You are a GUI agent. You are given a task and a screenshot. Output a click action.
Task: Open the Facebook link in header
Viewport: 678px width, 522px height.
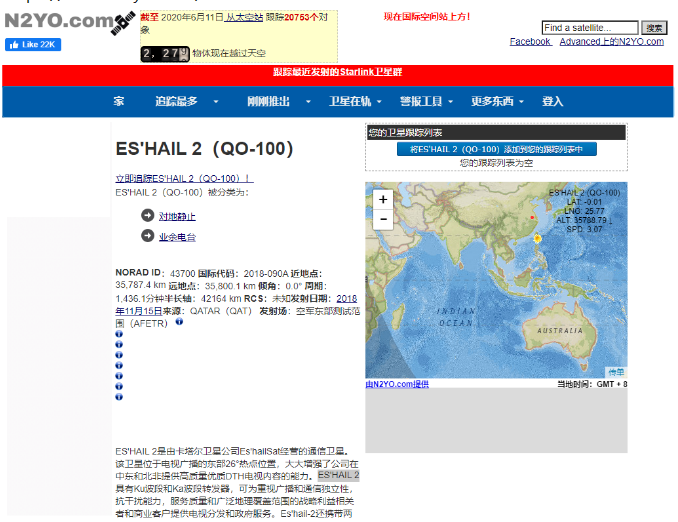point(530,42)
